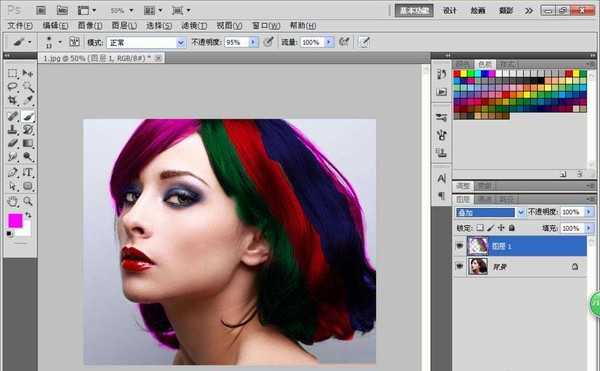Select the layer 1 thumbnail
The height and width of the screenshot is (371, 600).
point(478,246)
